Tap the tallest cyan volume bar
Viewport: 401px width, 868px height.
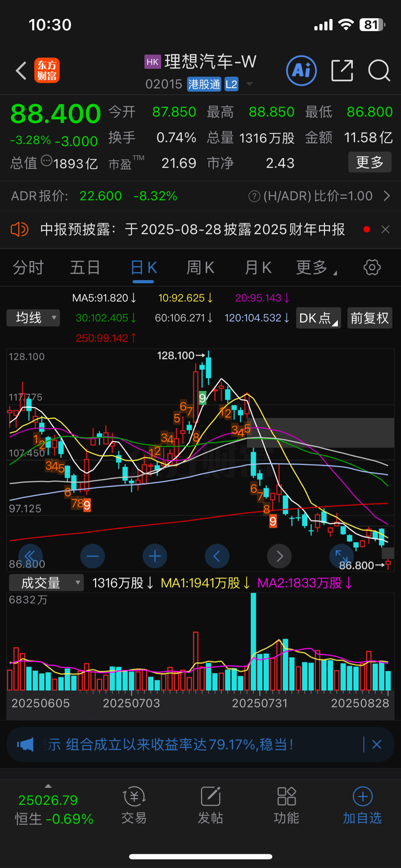coord(254,642)
